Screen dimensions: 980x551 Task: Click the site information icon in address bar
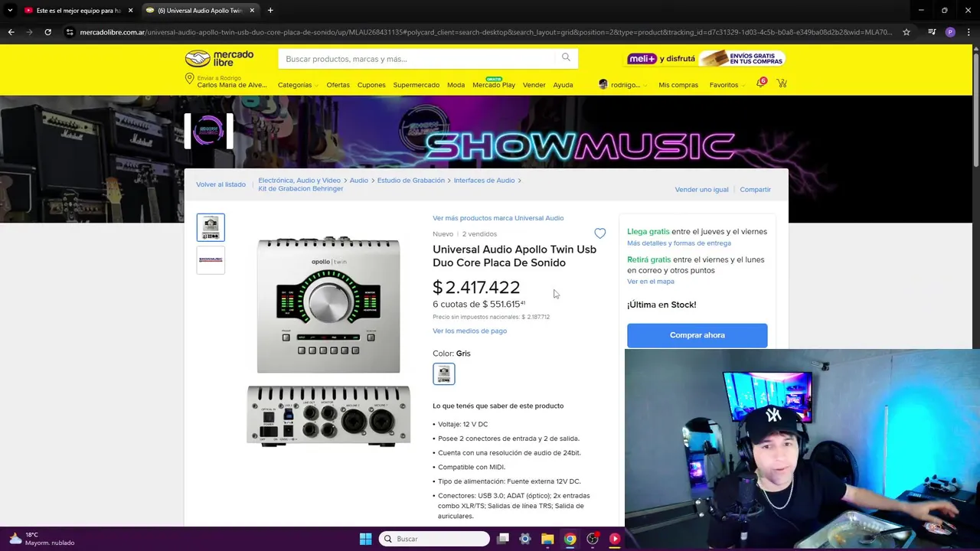click(x=70, y=32)
